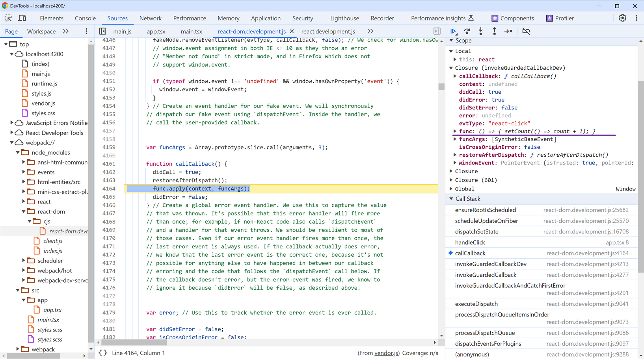Expand the funcArgs array value
Screen dimensions: 644x359
pyautogui.click(x=455, y=139)
